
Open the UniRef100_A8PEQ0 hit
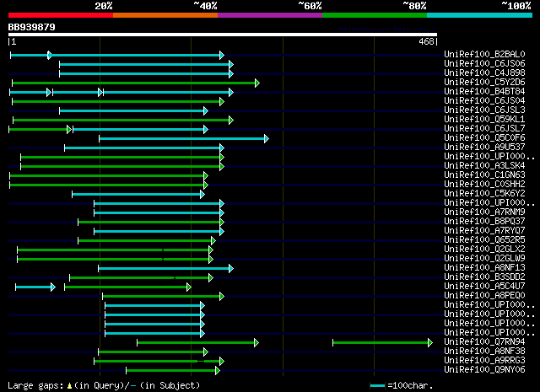pyautogui.click(x=484, y=296)
